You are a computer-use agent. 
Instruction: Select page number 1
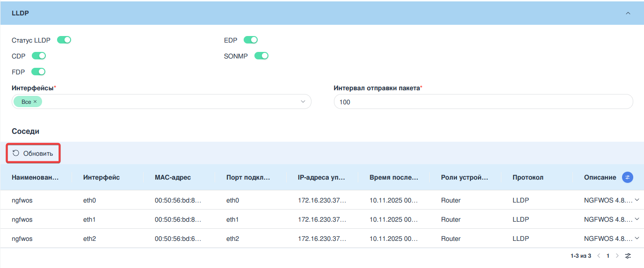point(608,256)
